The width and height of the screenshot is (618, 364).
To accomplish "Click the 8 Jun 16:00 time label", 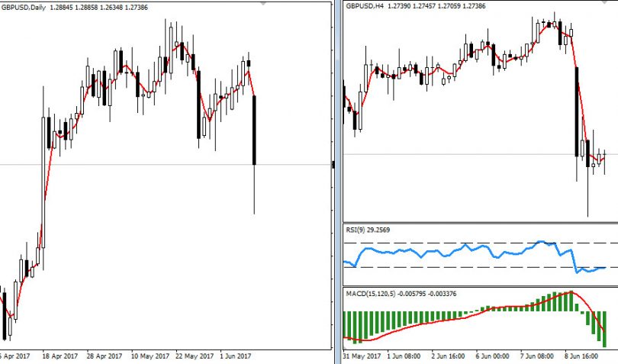I will point(581,356).
